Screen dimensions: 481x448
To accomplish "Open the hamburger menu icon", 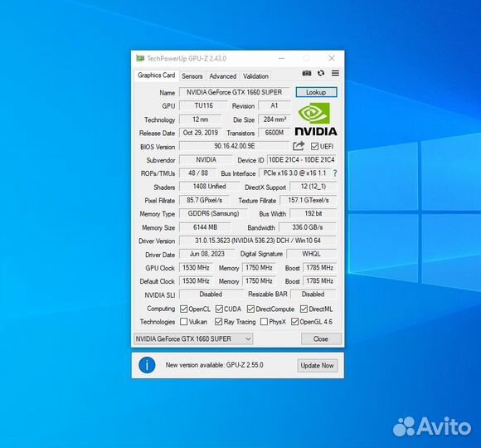I will pyautogui.click(x=335, y=73).
